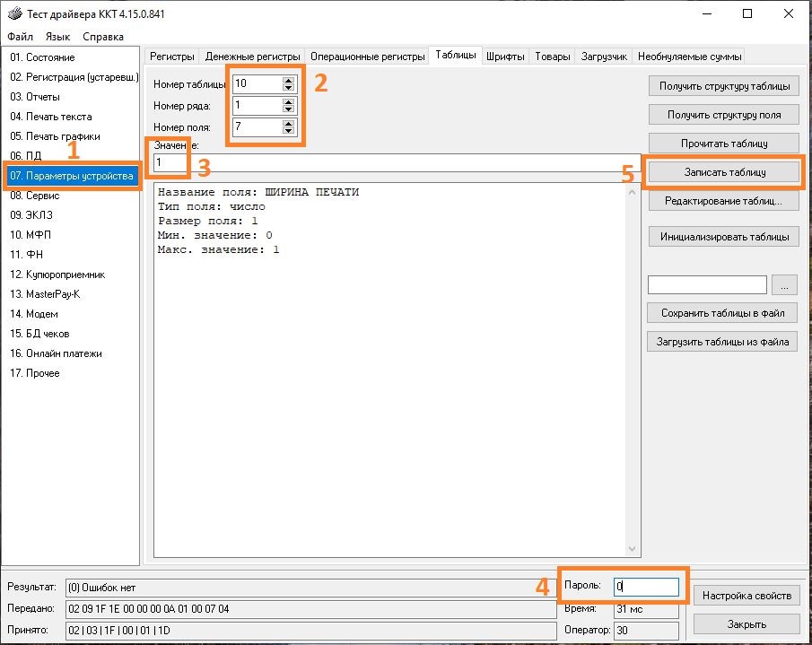Decrease the Номер ряда spinner value
The height and width of the screenshot is (645, 812).
[x=288, y=109]
